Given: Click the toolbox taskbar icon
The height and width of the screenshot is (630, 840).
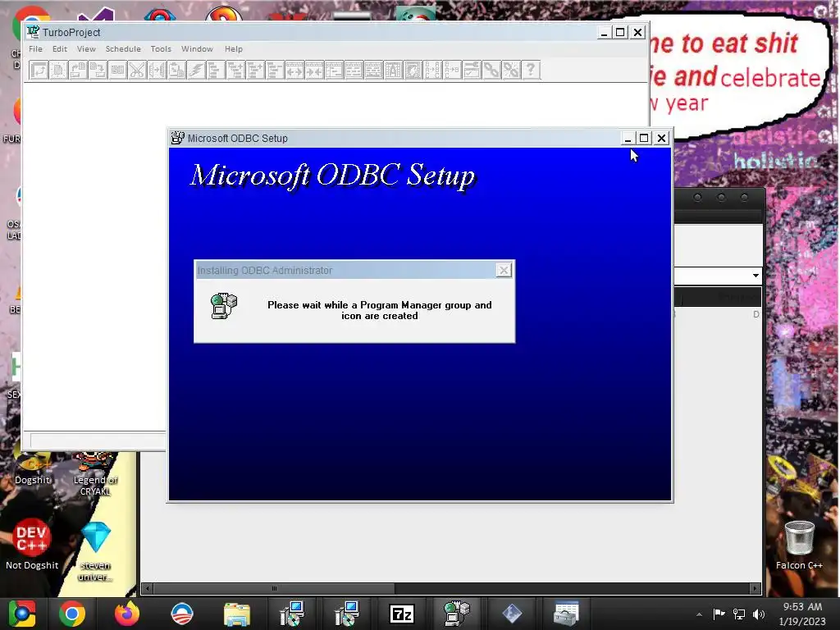Looking at the screenshot, I should pyautogui.click(x=566, y=614).
